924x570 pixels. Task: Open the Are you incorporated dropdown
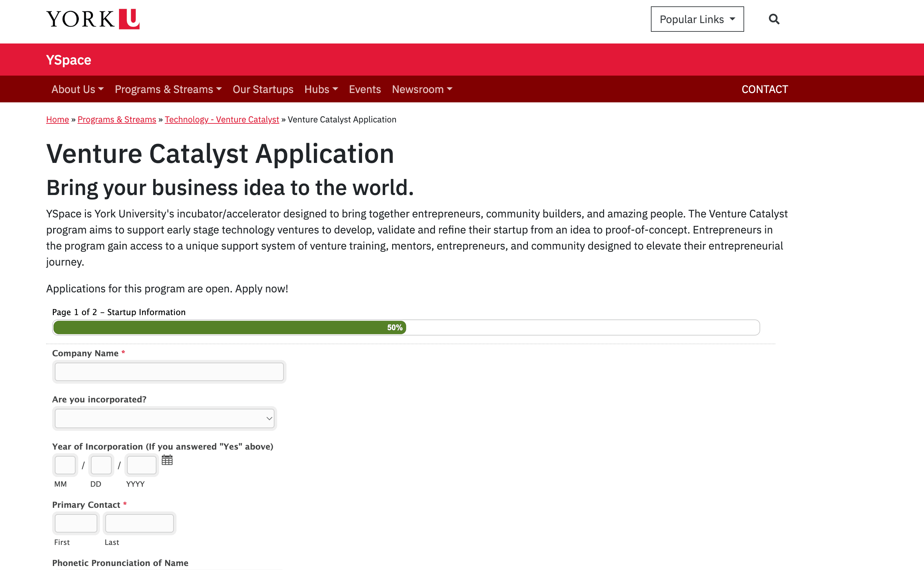(164, 418)
